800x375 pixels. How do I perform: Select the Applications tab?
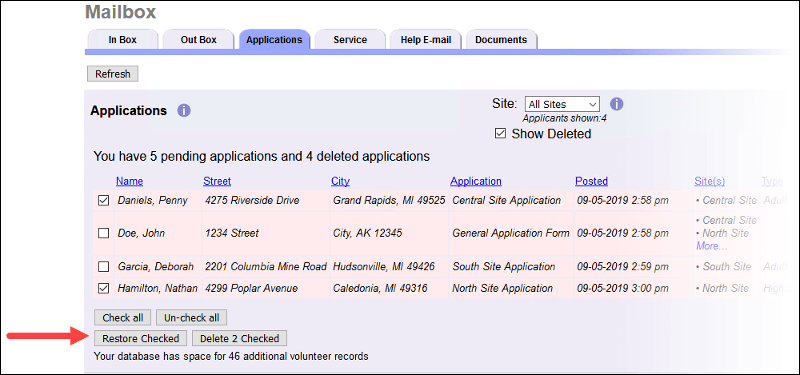coord(274,40)
